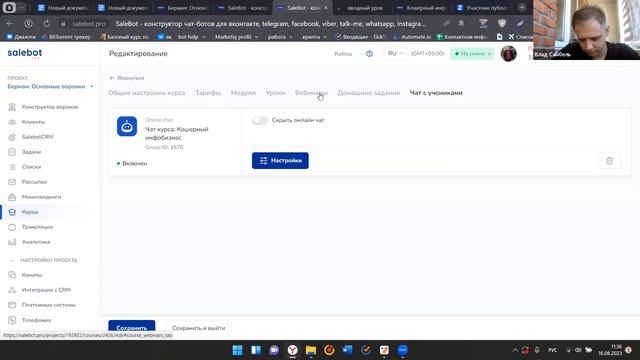Image resolution: width=640 pixels, height=360 pixels.
Task: Open the работа bookmarks folder
Action: point(280,37)
